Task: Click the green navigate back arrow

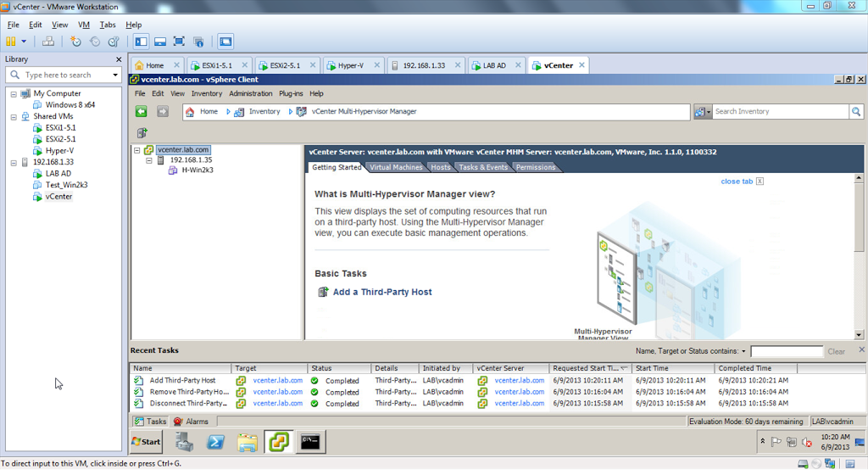Action: pyautogui.click(x=142, y=112)
